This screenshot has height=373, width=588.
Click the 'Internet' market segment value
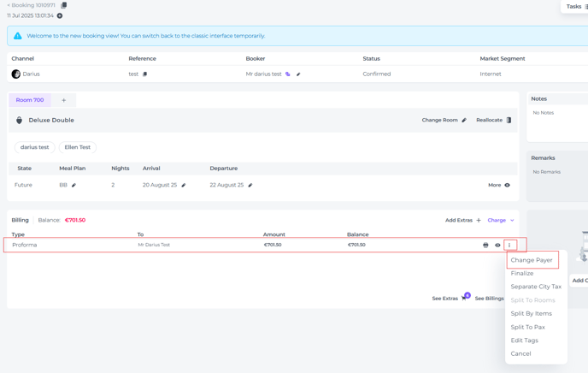pyautogui.click(x=490, y=74)
